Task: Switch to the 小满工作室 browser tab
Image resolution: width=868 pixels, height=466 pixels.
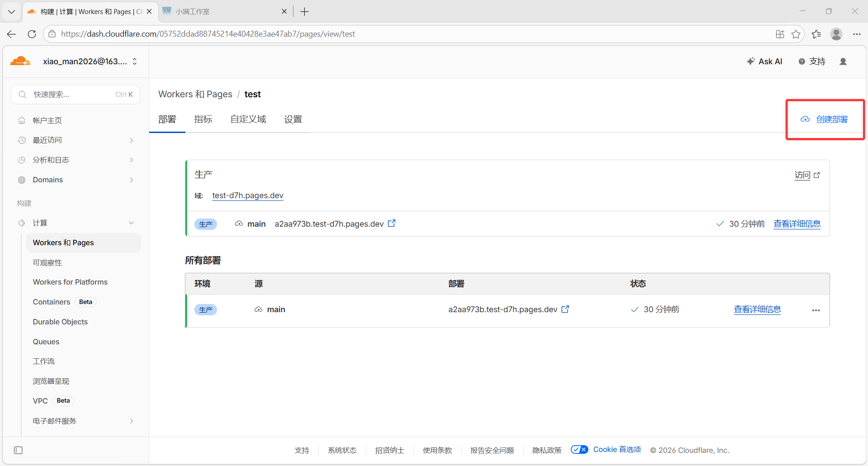Action: coord(226,11)
